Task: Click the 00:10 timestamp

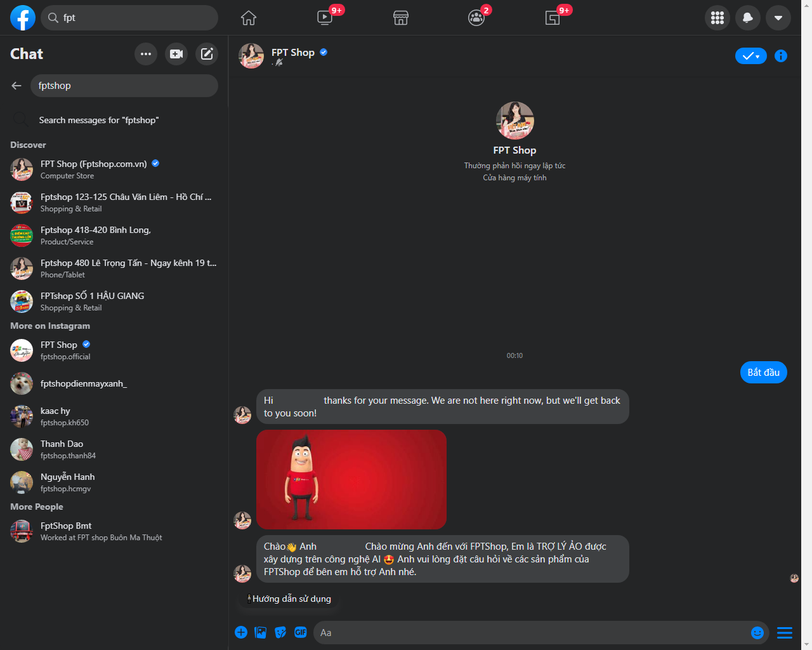Action: click(514, 355)
